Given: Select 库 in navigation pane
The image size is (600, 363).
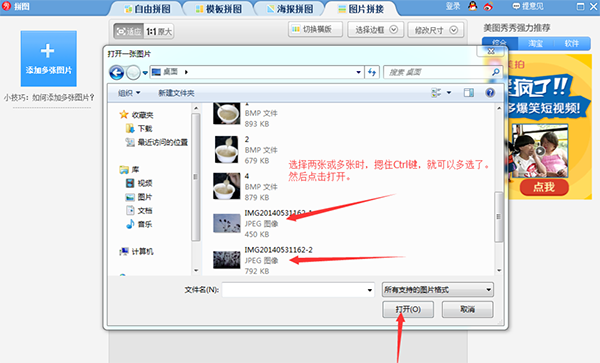Looking at the screenshot, I should tap(129, 169).
